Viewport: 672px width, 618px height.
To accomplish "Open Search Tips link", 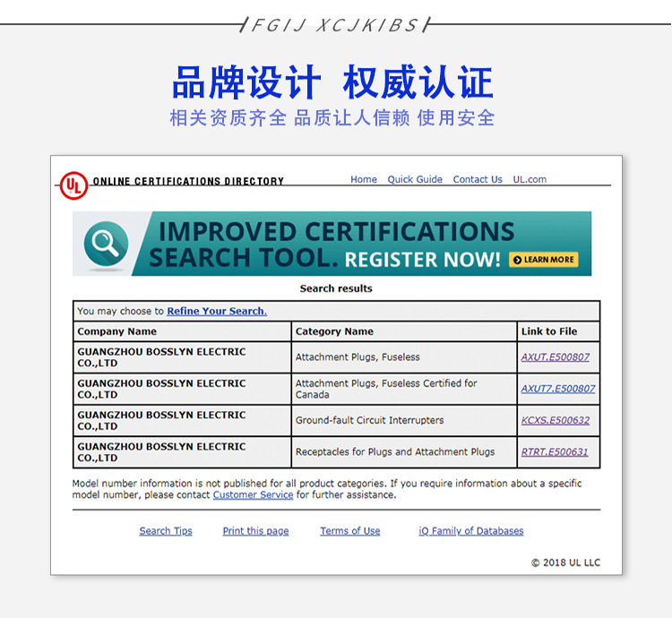I will pyautogui.click(x=166, y=530).
